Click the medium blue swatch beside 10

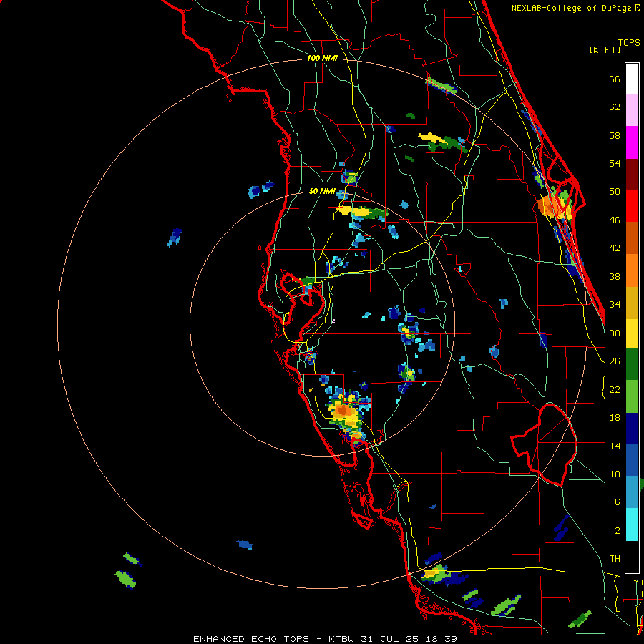tap(632, 460)
